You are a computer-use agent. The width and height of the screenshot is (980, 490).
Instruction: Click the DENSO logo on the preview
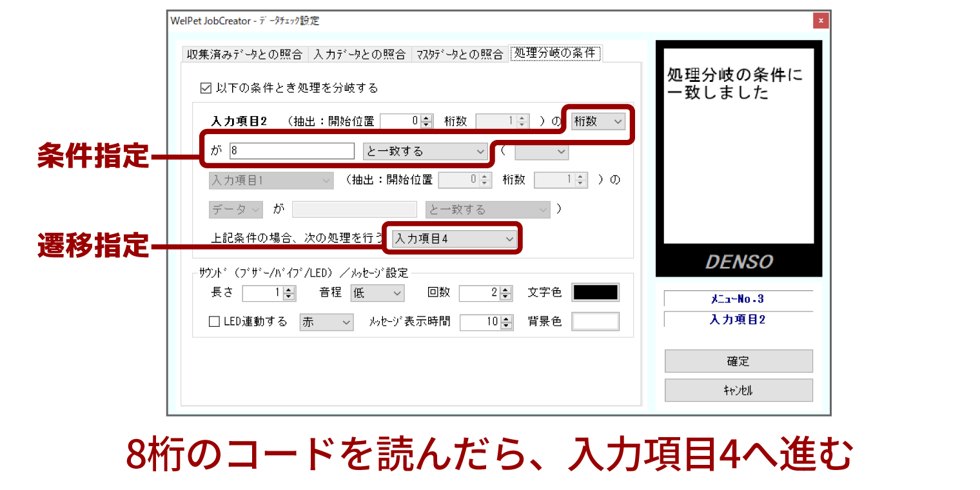739,261
